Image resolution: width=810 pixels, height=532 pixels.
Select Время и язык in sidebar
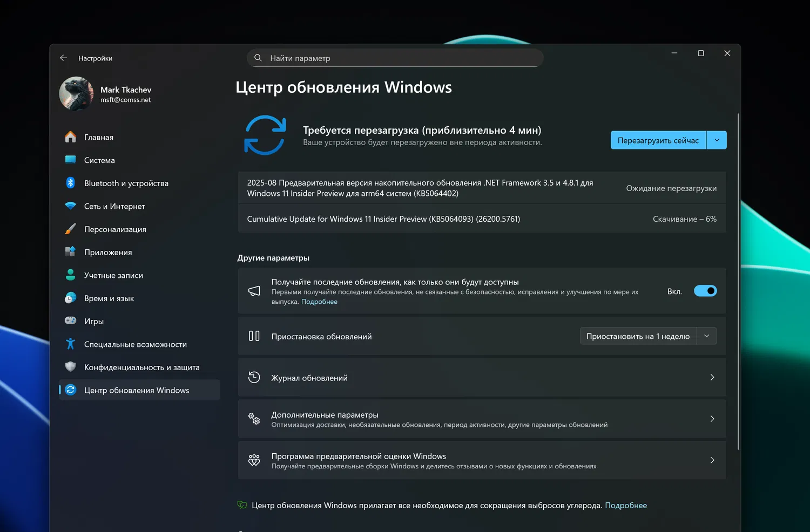(139, 298)
